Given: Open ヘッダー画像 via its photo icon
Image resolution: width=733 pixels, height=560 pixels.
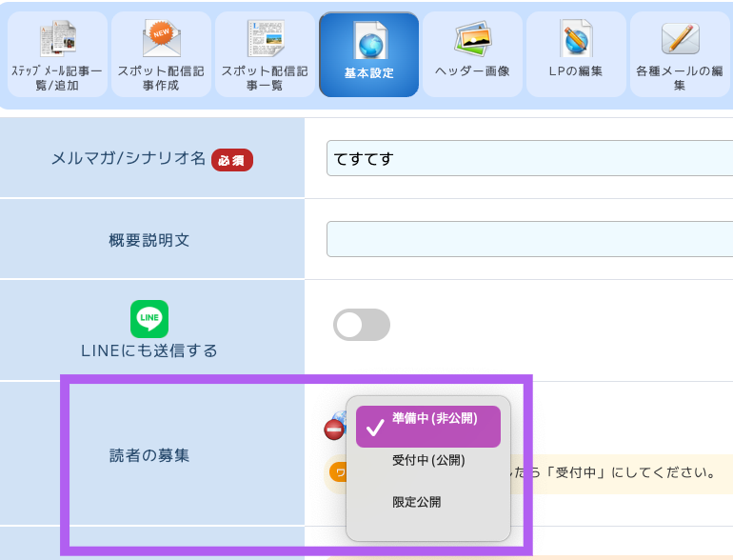Looking at the screenshot, I should (472, 39).
